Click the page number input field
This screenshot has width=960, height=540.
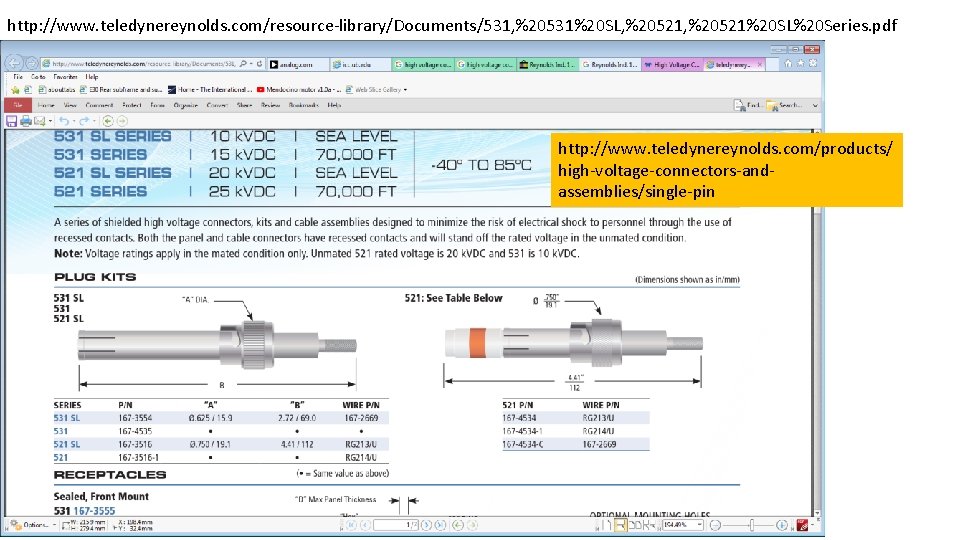396,525
